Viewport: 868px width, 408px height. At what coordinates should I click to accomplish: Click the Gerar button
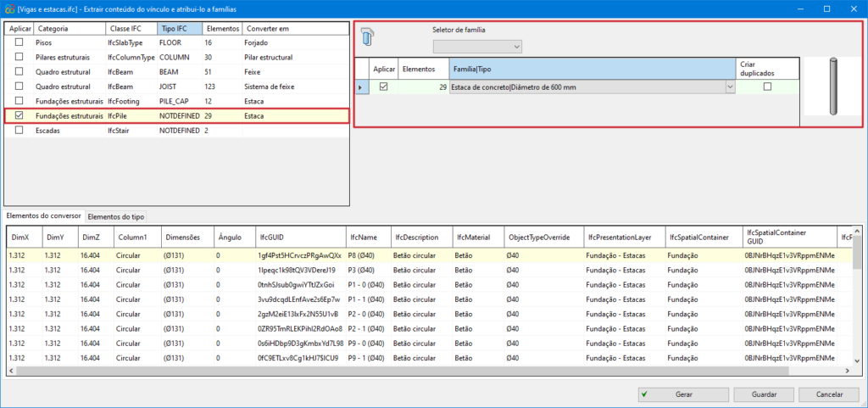click(683, 394)
